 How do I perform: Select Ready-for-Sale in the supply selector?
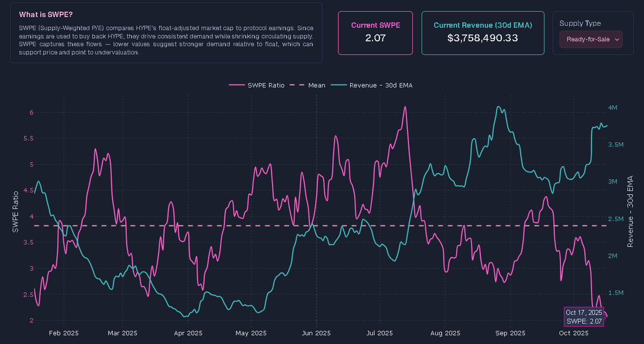pos(586,39)
